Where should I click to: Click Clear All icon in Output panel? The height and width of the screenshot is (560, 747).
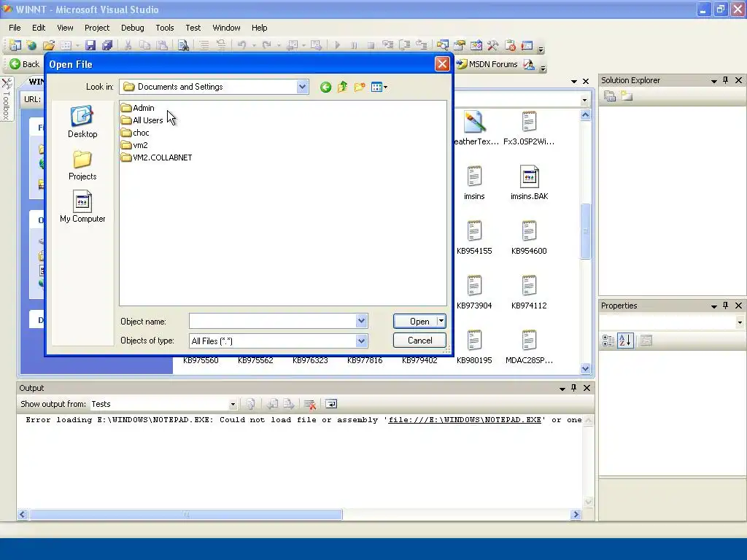coord(309,404)
